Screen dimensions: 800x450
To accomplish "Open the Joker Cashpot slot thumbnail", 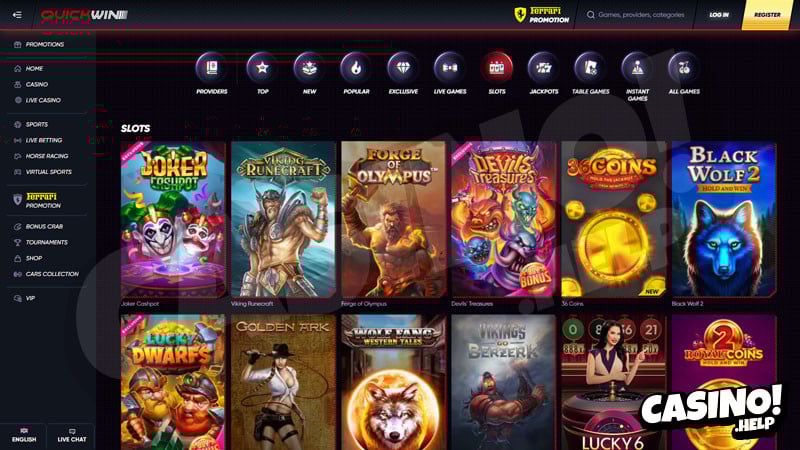I will coord(173,219).
